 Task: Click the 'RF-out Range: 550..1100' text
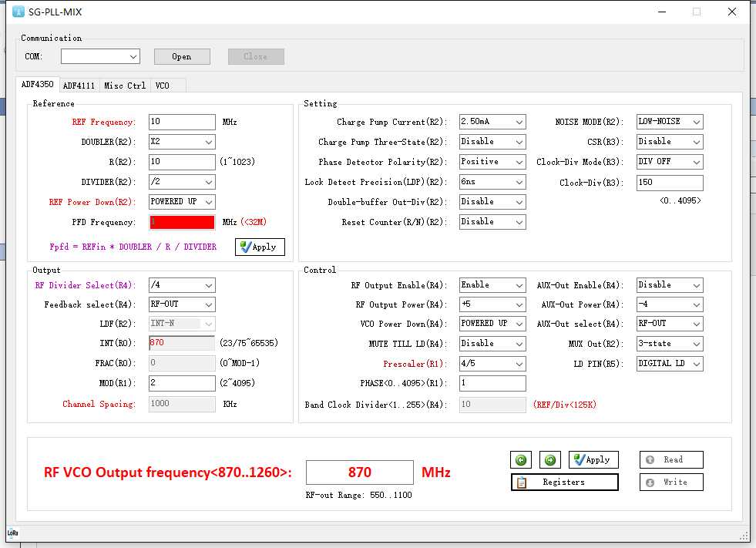click(x=358, y=495)
